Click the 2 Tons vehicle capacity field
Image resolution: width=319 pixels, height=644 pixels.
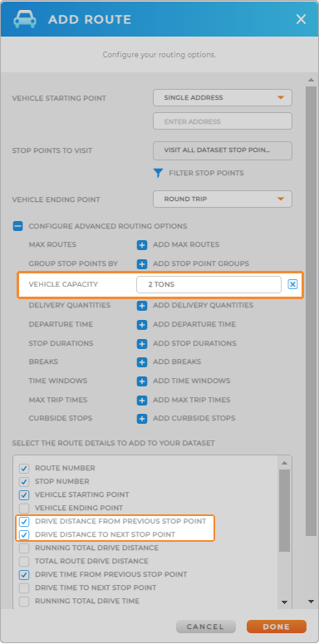209,284
